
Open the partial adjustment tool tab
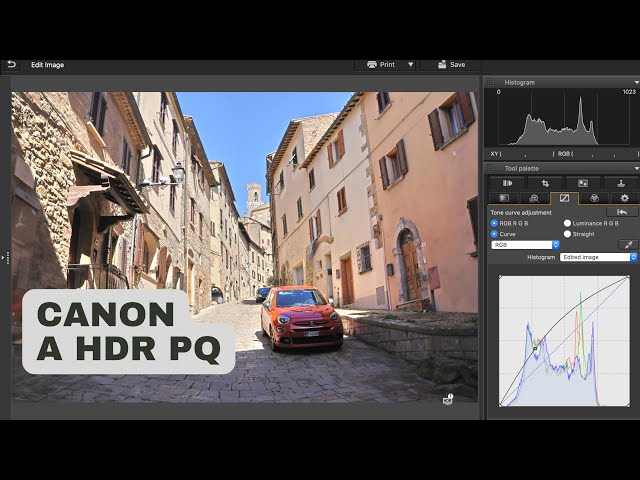tap(583, 183)
